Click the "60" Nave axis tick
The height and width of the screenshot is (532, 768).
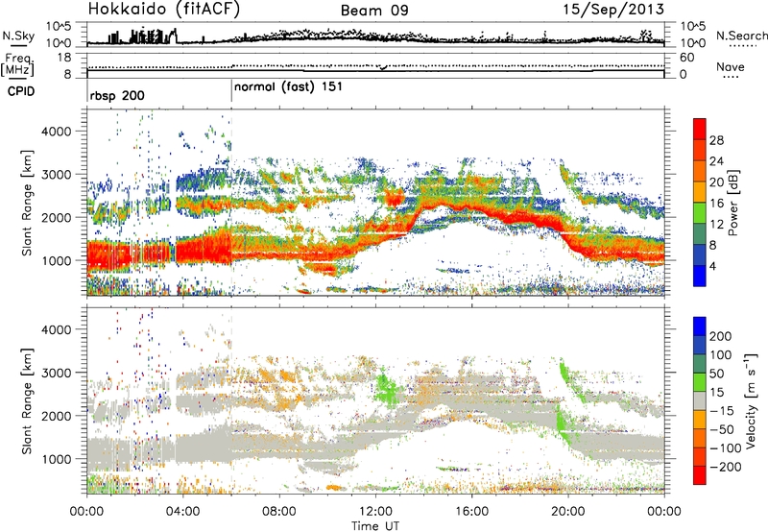[x=686, y=58]
